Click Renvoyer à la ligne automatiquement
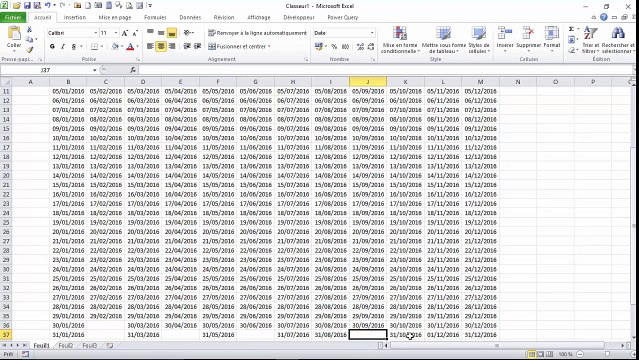This screenshot has width=639, height=360. (258, 33)
